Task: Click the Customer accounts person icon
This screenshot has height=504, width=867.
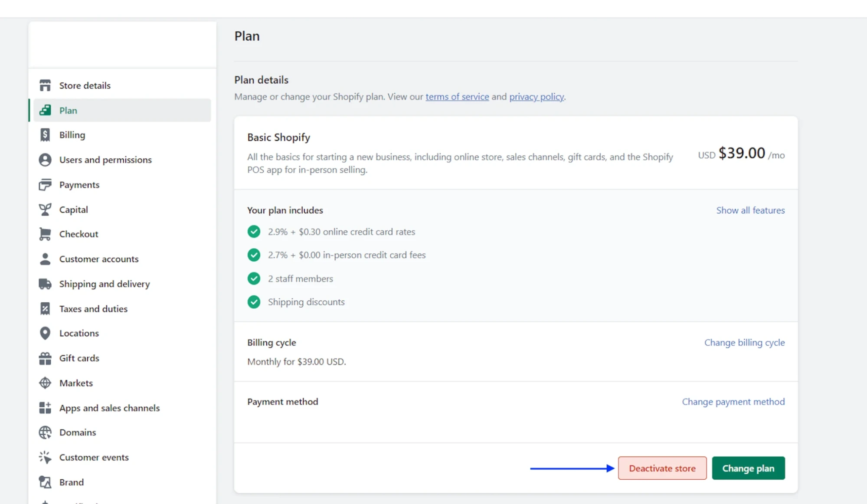Action: 45,259
